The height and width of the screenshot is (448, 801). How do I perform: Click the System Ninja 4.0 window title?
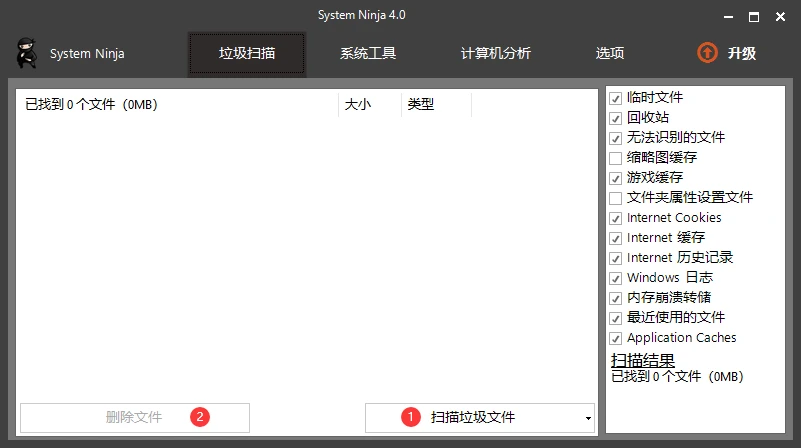pos(361,15)
